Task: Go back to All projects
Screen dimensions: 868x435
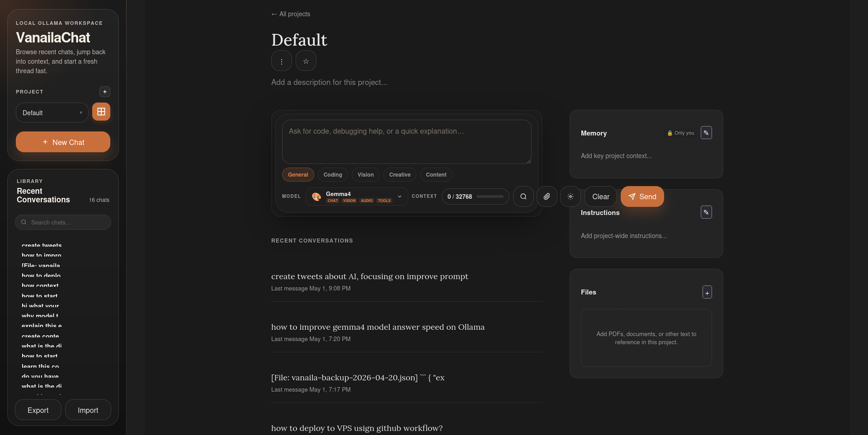Action: click(291, 14)
